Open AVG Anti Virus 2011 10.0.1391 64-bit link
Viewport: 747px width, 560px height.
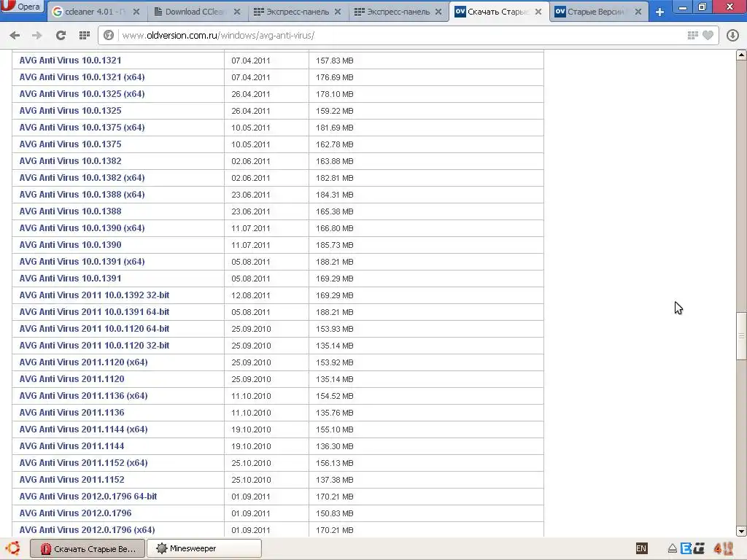click(x=94, y=312)
